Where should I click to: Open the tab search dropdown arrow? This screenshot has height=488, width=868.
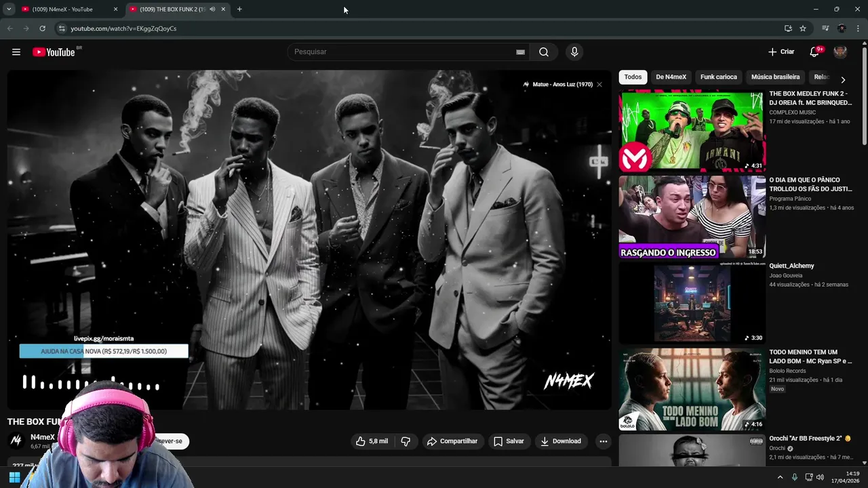coord(9,9)
